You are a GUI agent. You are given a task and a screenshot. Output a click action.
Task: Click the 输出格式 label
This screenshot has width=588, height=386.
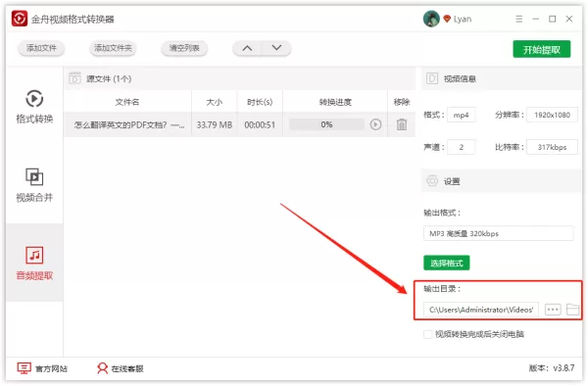click(442, 213)
